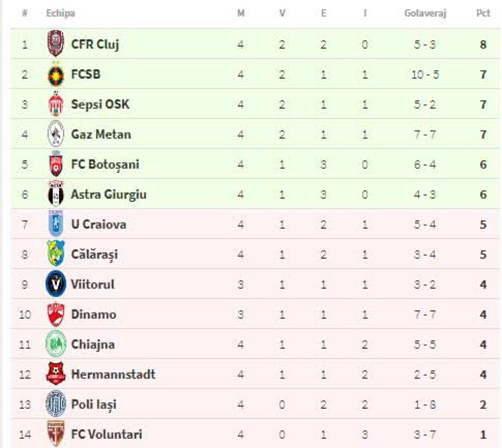The image size is (502, 448).
Task: Open the Poli Iași team link
Action: [94, 404]
